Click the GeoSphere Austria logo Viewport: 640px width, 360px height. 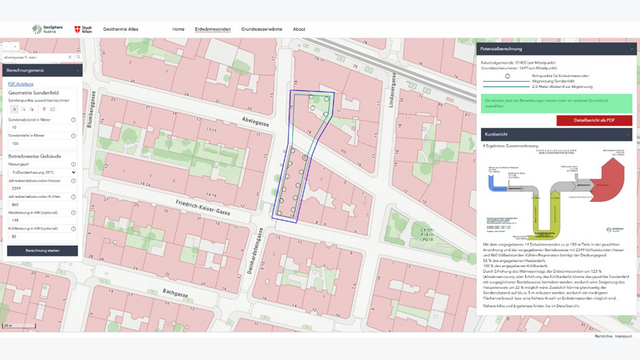point(47,29)
